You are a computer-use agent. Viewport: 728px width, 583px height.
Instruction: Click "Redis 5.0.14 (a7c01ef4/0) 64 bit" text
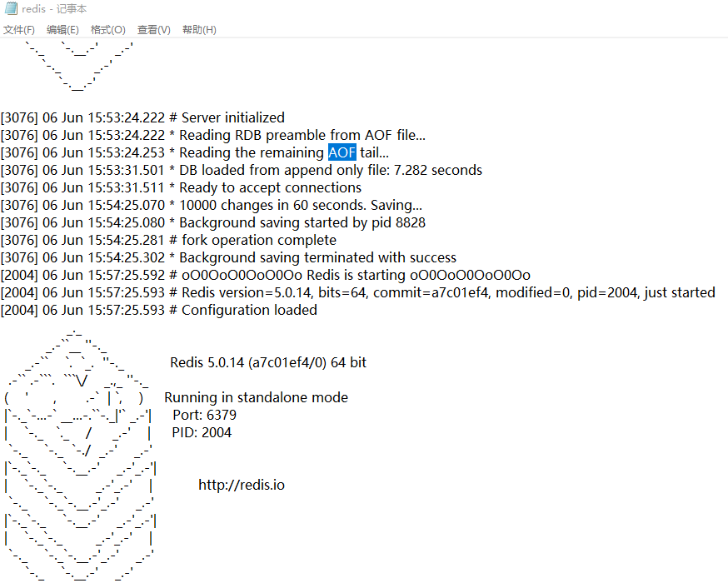click(x=268, y=362)
